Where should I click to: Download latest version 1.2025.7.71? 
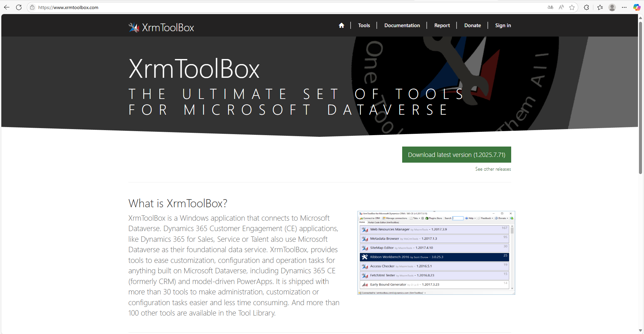[x=457, y=155]
